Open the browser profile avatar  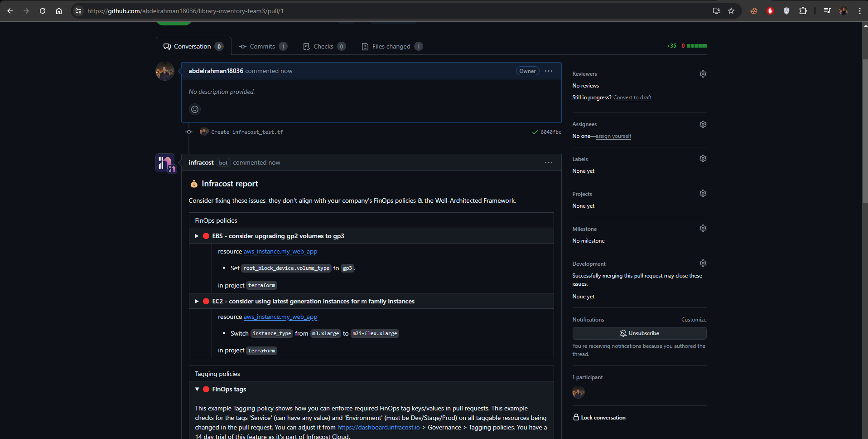[x=843, y=11]
